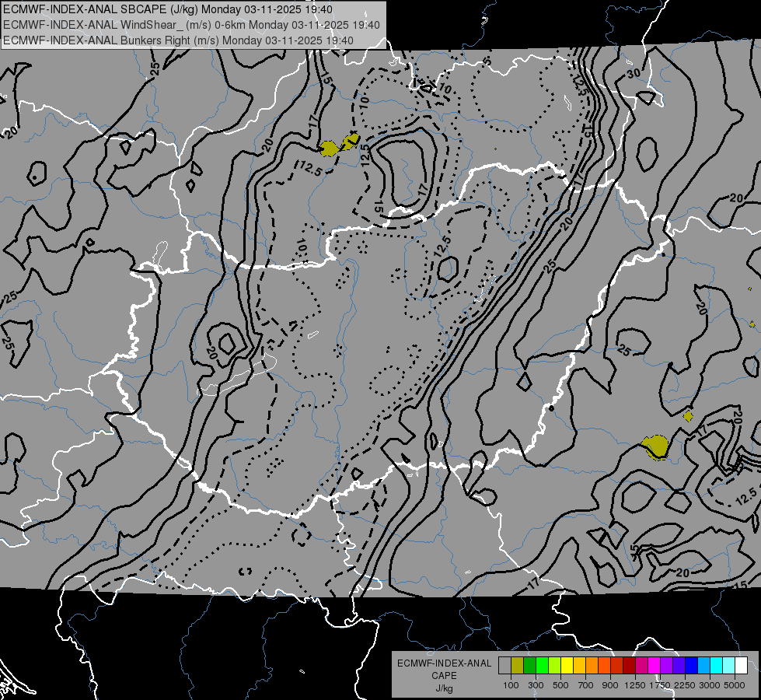Click the ECMWF-INDEX-ANAL legend title text
The width and height of the screenshot is (761, 700).
[444, 663]
